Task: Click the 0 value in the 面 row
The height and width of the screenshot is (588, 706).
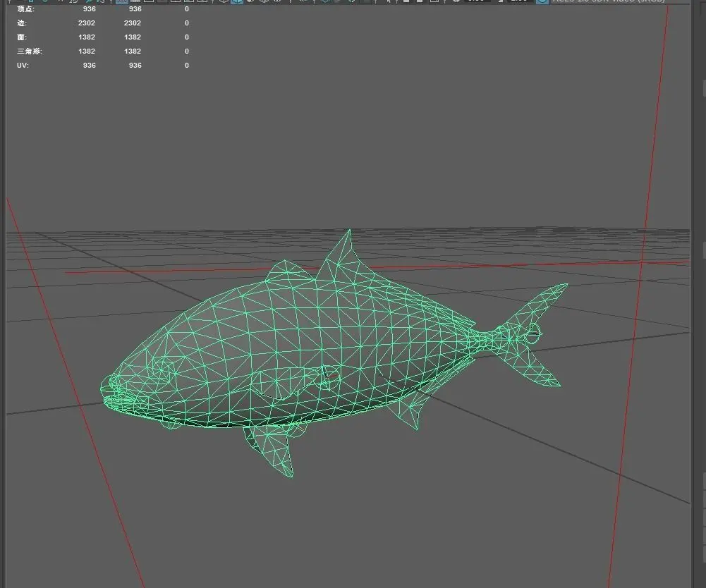Action: [x=187, y=37]
